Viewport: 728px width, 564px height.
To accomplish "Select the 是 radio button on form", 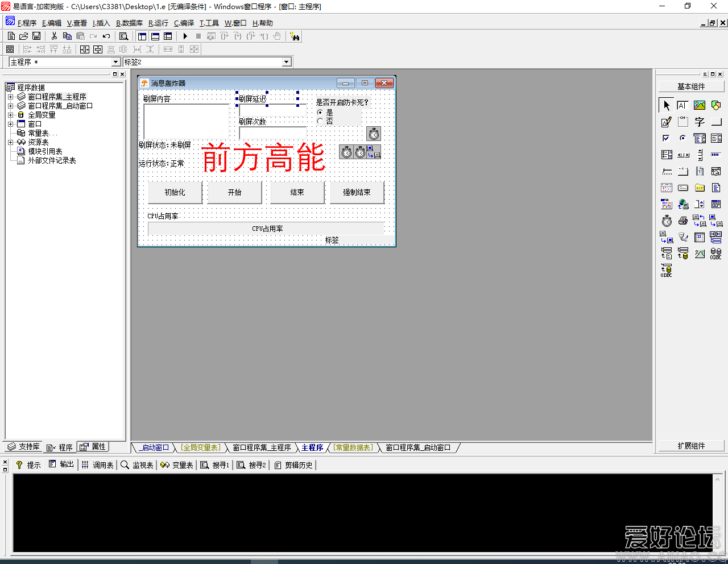I will [320, 113].
